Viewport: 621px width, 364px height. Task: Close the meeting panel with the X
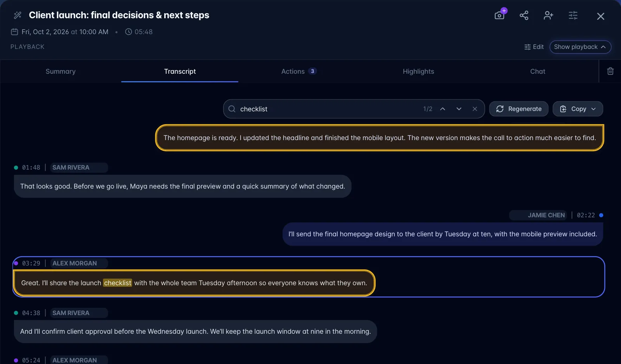[x=600, y=16]
